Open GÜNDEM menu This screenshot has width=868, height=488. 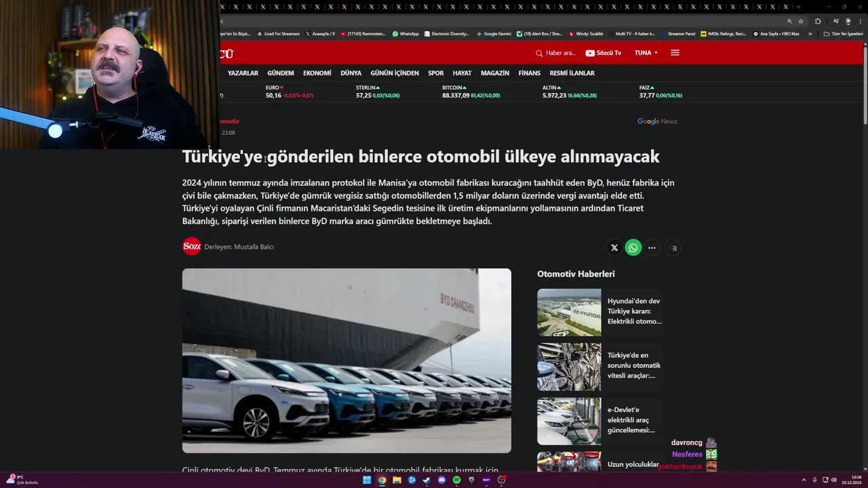[281, 73]
